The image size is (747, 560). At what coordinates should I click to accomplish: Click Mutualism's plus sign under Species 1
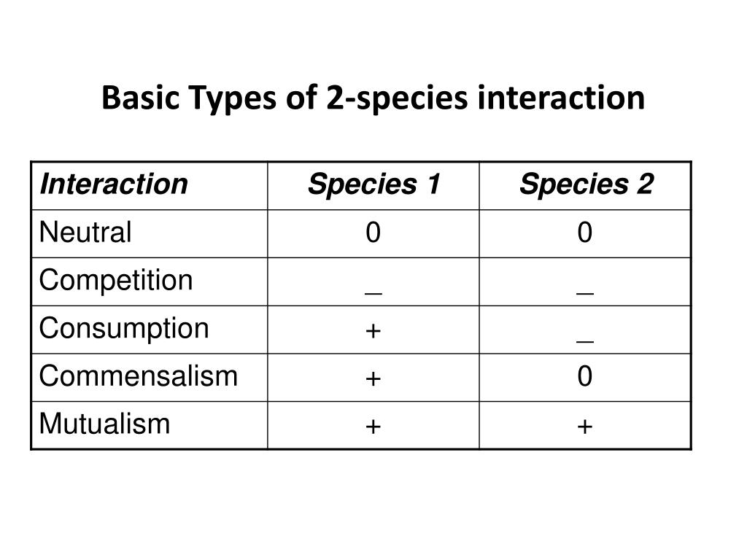373,426
